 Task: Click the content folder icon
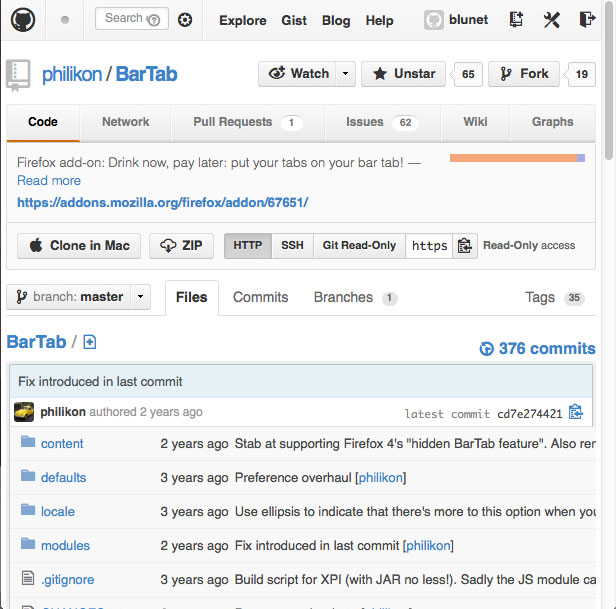point(28,442)
